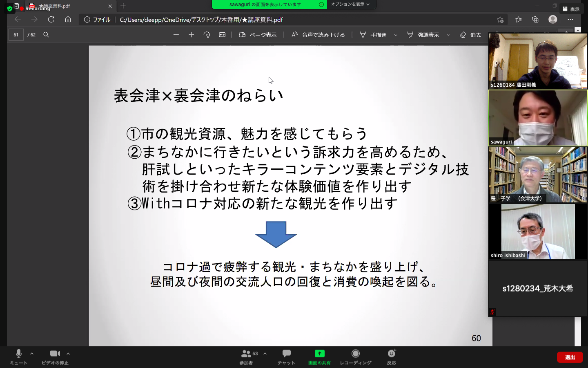Open browser collections icon
Image resolution: width=588 pixels, height=368 pixels.
point(535,19)
